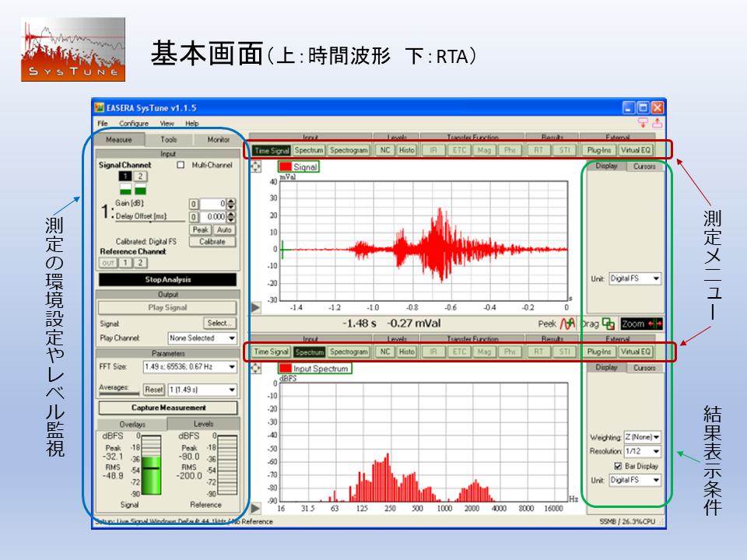Select Time Signal in the upper graph toolbar
The height and width of the screenshot is (560, 747).
click(271, 150)
